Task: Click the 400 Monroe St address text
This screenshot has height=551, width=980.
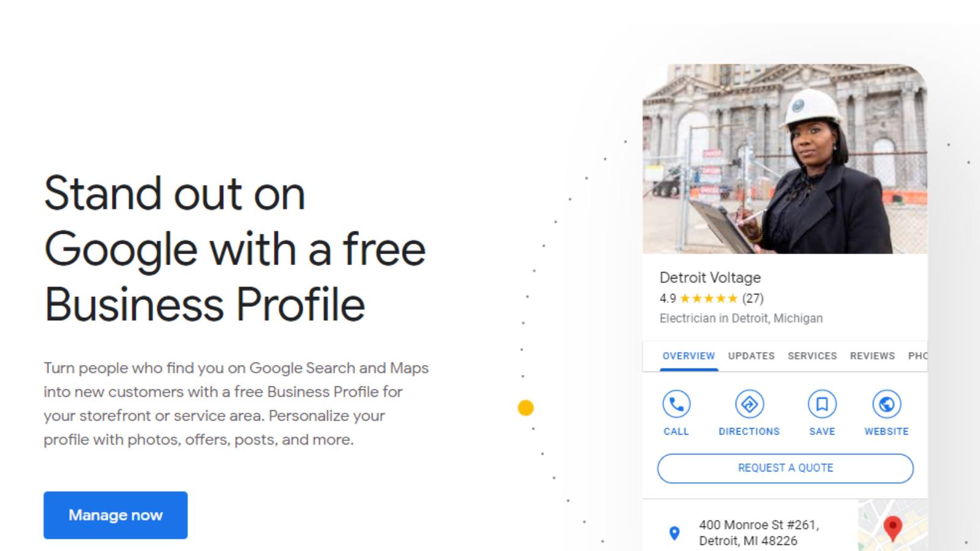Action: coord(759,533)
